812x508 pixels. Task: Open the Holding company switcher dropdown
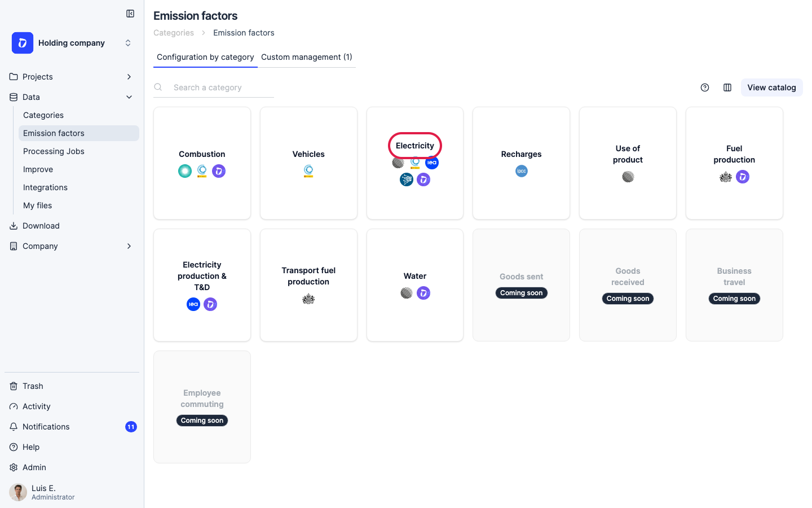(x=72, y=43)
